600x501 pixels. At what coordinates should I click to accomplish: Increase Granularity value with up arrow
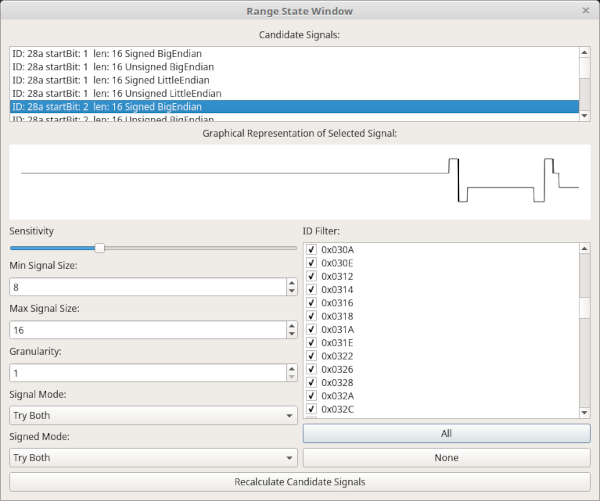point(292,369)
